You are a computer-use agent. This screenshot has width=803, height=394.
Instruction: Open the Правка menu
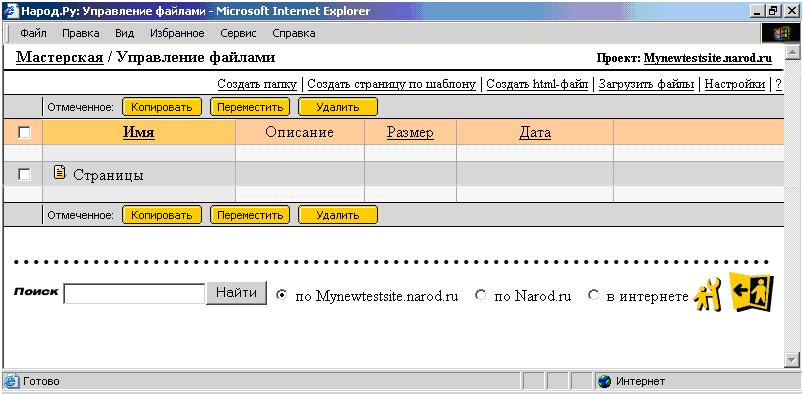point(80,34)
